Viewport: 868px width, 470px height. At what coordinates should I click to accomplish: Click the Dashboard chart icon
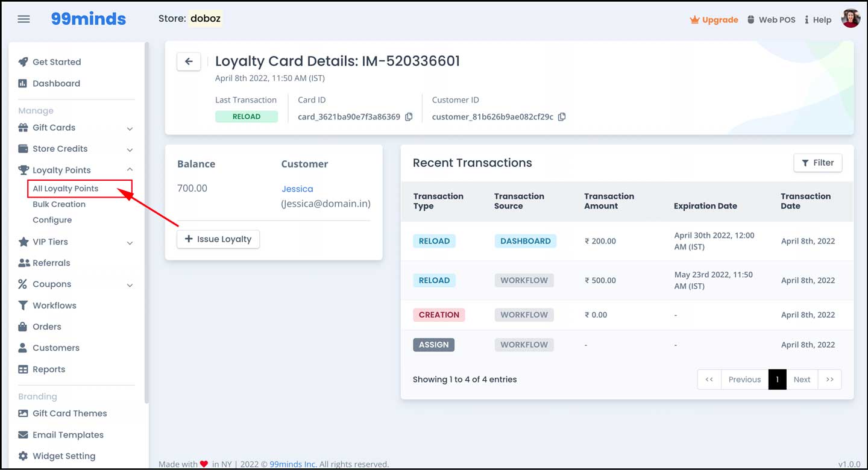(x=23, y=83)
